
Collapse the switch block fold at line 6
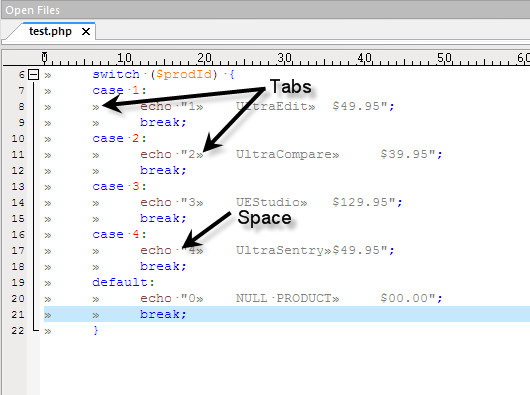tap(33, 74)
